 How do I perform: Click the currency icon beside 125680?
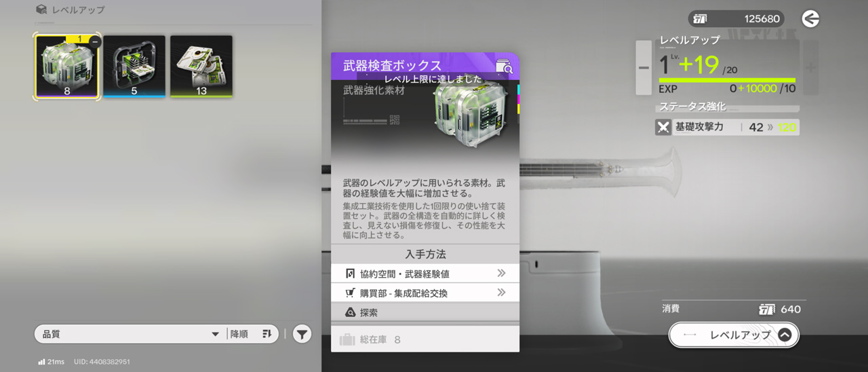coord(701,19)
